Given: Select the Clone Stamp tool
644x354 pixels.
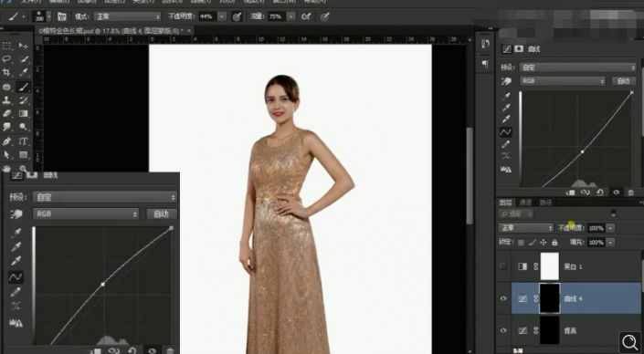Looking at the screenshot, I should (x=6, y=100).
